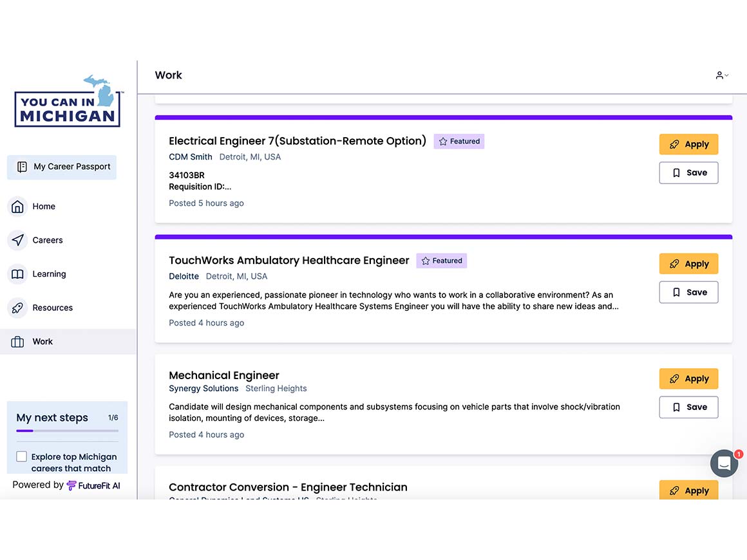Expand the account menu chevron
Screen dimensions: 747x560
coord(726,75)
